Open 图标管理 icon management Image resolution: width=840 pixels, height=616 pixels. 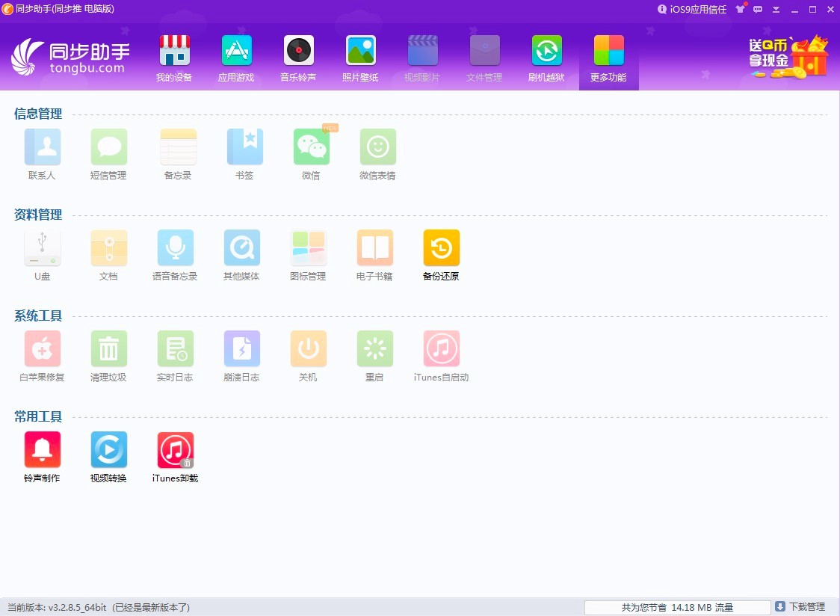308,248
